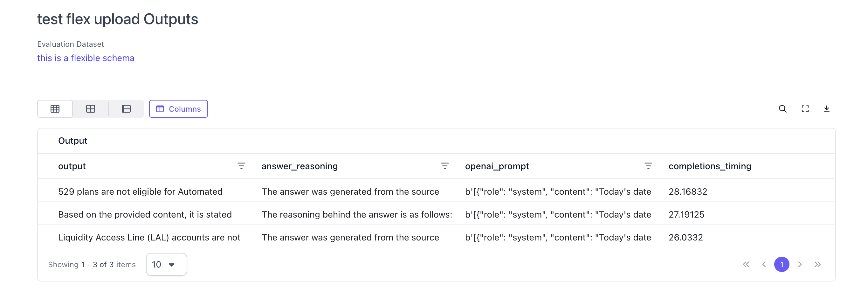Expand table to fullscreen
Image resolution: width=868 pixels, height=299 pixels.
click(805, 109)
